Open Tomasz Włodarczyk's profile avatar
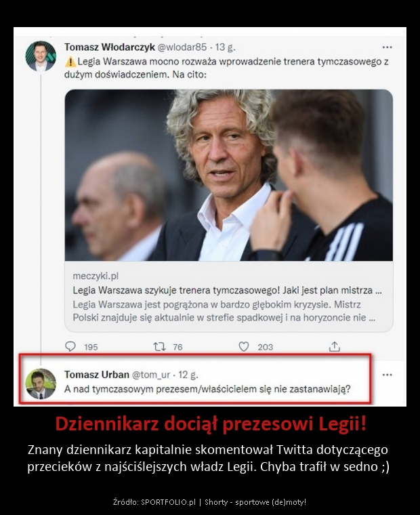The width and height of the screenshot is (420, 515). [41, 56]
